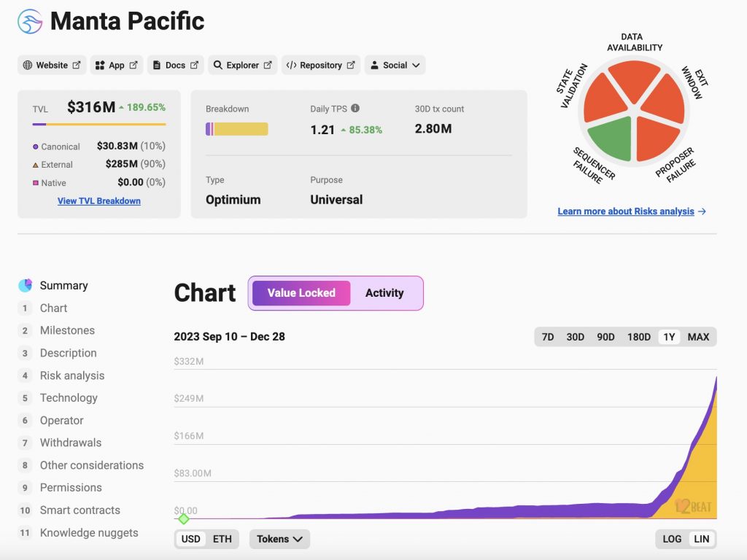
Task: Click the external-link icon beside Website
Action: (x=76, y=65)
